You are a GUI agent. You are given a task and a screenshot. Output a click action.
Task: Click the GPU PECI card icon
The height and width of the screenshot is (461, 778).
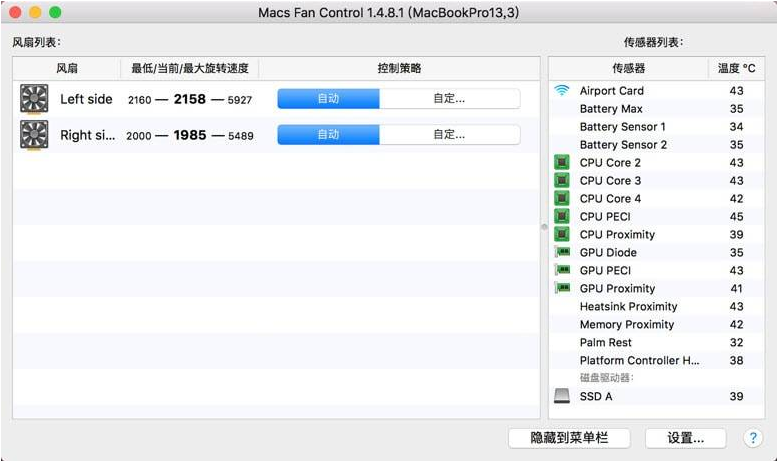562,270
